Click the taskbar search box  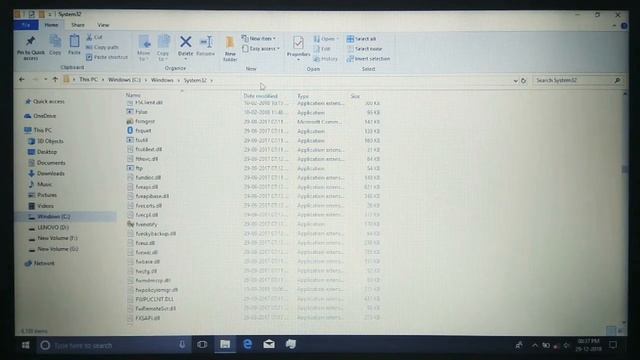[113, 345]
